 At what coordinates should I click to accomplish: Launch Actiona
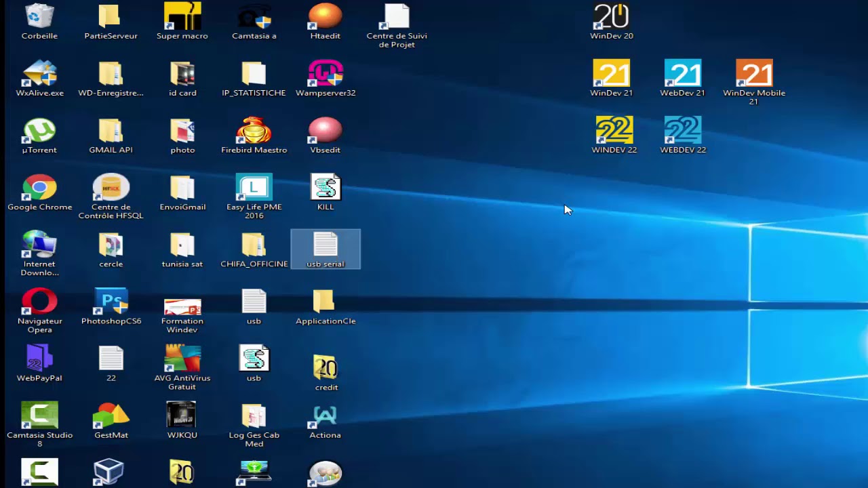(325, 420)
